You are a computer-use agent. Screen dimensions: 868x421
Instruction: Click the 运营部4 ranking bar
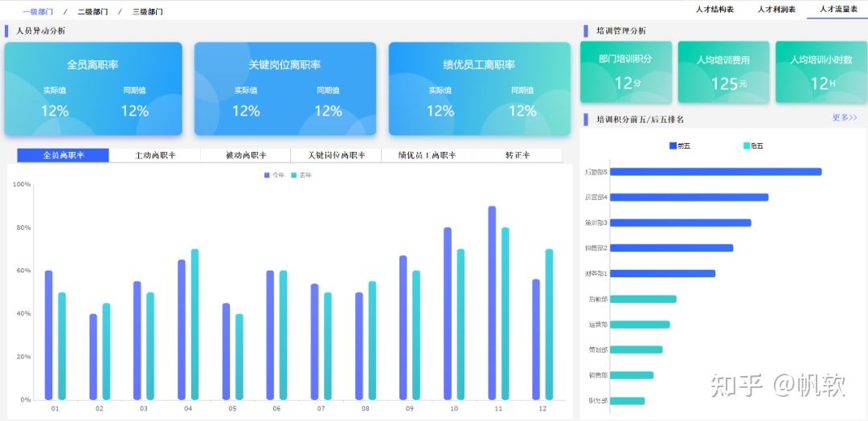690,198
